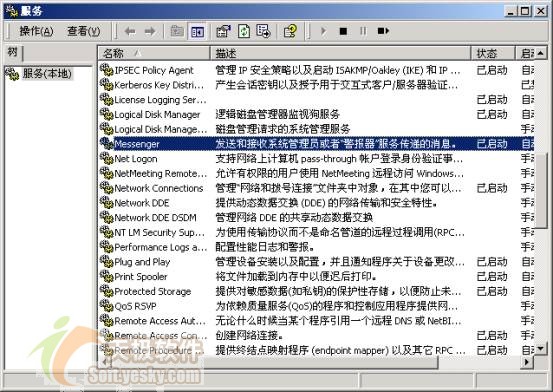This screenshot has width=553, height=392.
Task: Select the Net Logon service
Action: click(136, 159)
